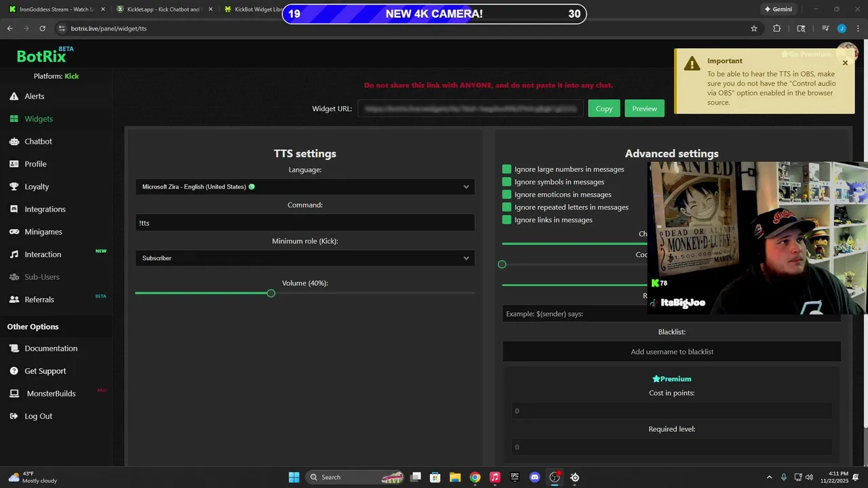Reload the page with browser refresh icon
The image size is (868, 488).
(x=42, y=28)
